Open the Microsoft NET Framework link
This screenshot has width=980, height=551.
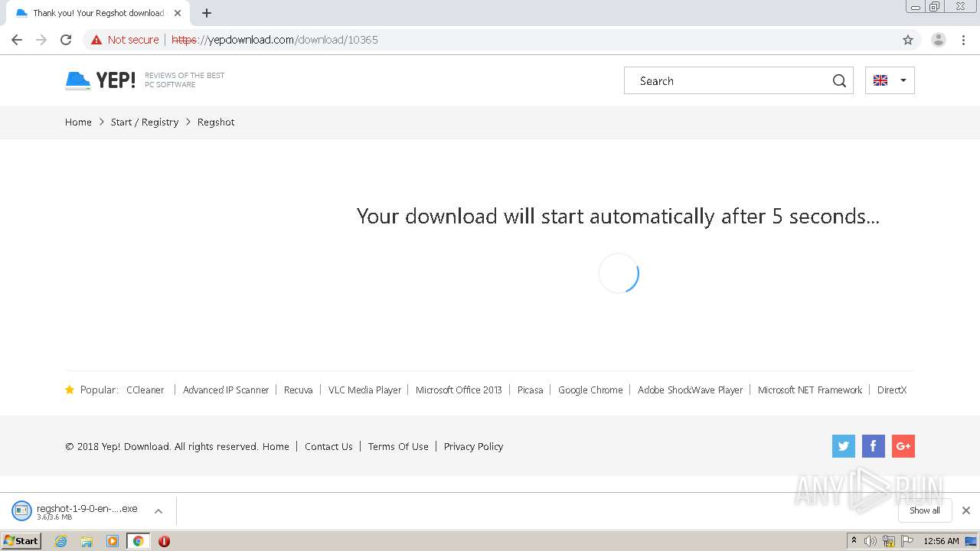click(810, 390)
